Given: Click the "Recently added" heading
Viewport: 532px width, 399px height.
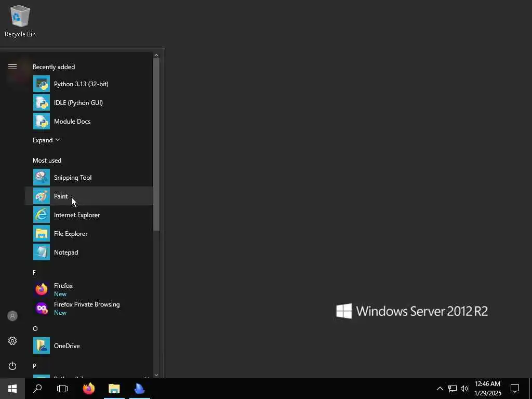Looking at the screenshot, I should [54, 67].
